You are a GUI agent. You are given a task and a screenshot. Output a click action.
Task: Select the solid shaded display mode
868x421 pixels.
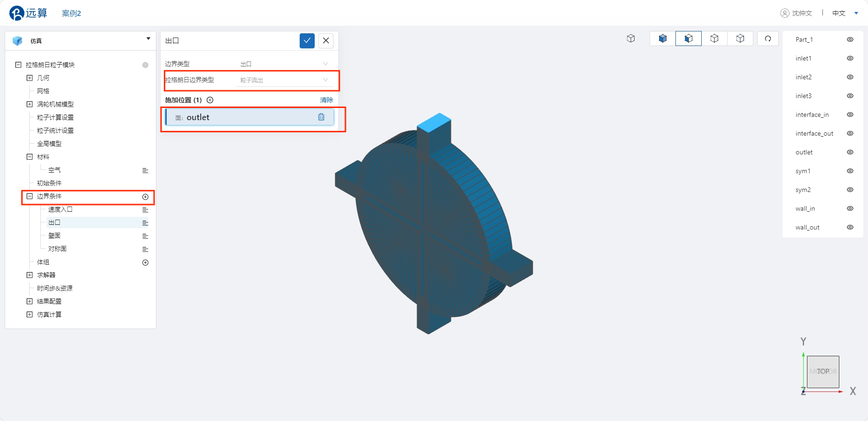tap(663, 38)
